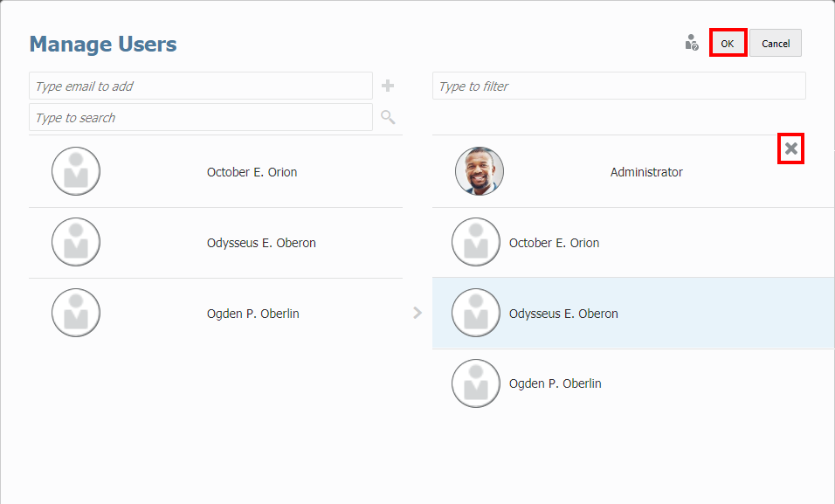Click Ogden P. Oberlin avatar in right list

point(476,383)
